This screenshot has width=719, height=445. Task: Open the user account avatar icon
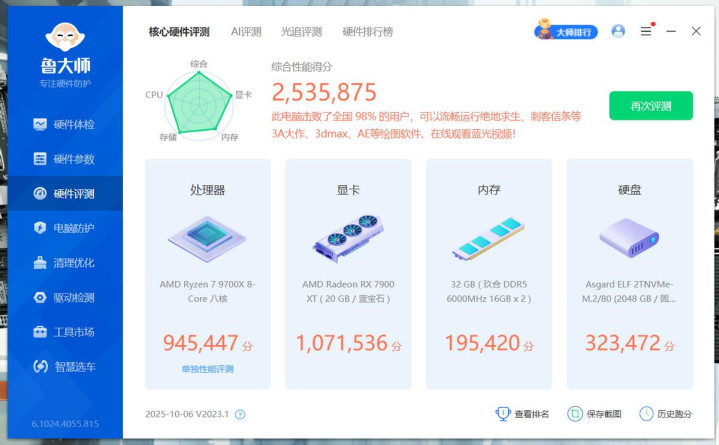click(618, 31)
